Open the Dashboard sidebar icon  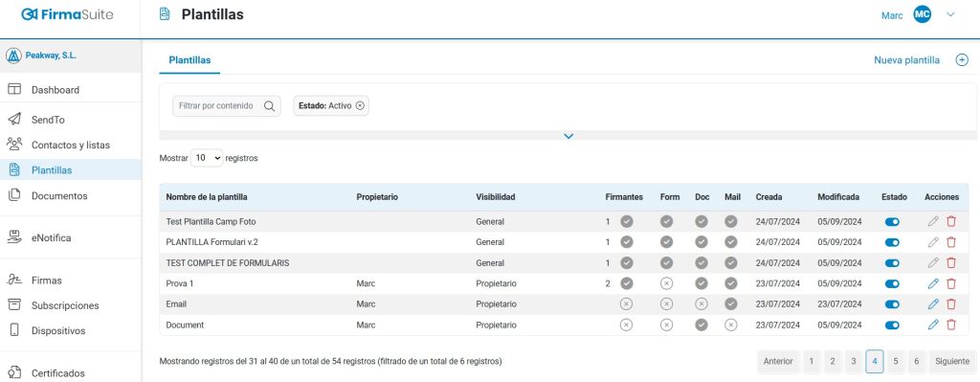14,89
